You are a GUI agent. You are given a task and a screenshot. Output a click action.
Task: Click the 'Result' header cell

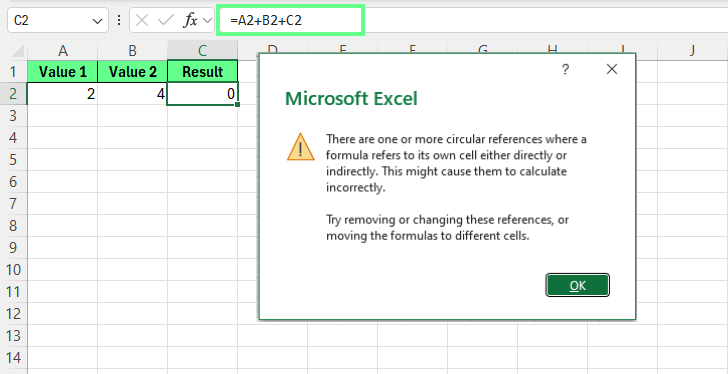tap(202, 72)
